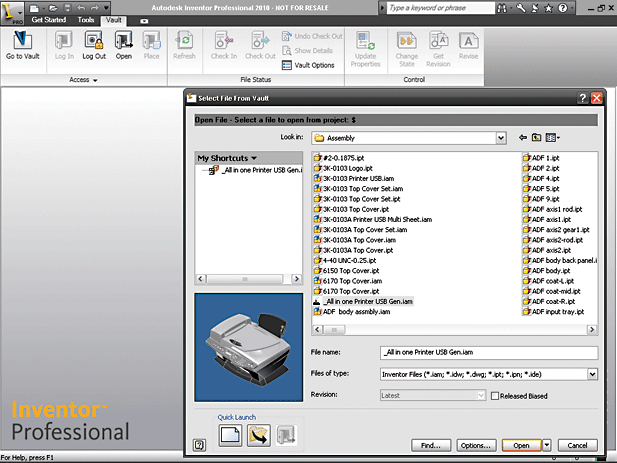Switch to the Tools tab

[x=86, y=20]
